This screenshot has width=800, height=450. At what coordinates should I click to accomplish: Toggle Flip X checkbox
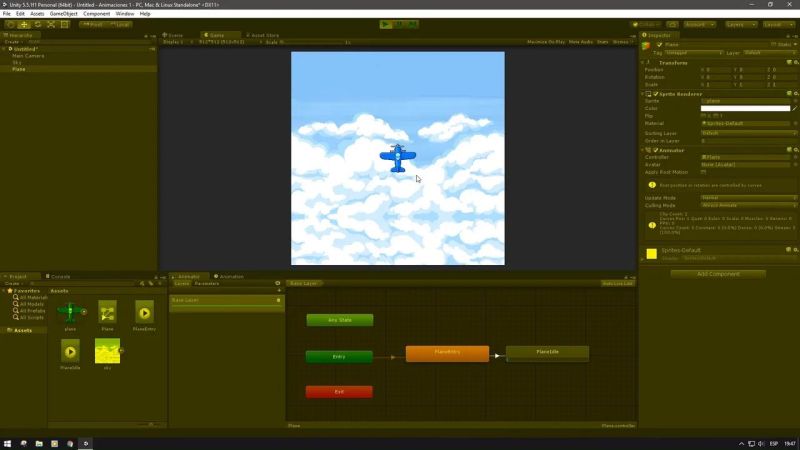704,116
